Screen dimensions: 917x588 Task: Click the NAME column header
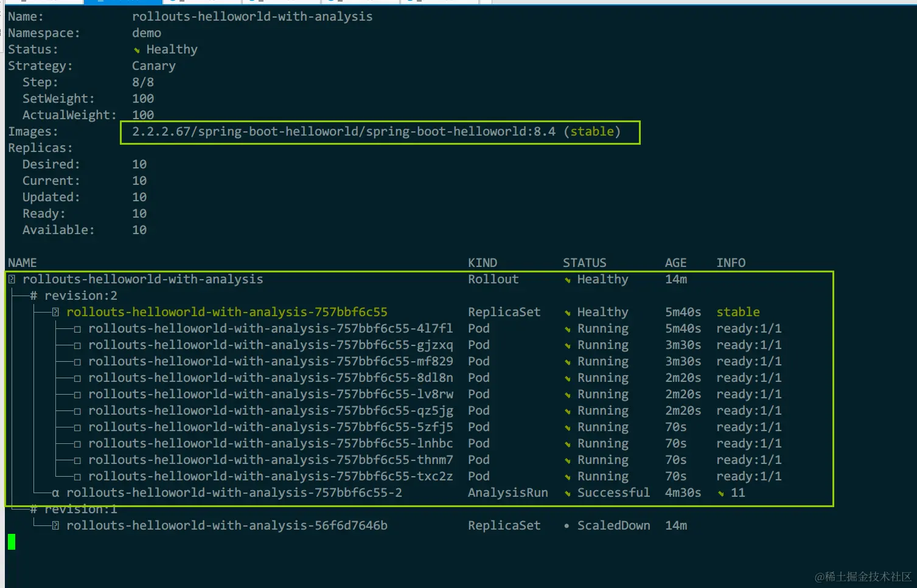click(x=23, y=263)
